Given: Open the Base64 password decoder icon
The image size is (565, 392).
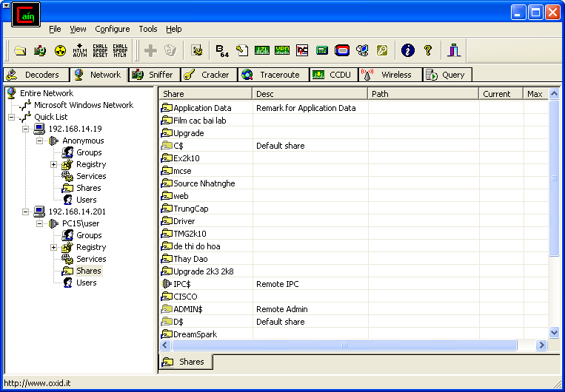Looking at the screenshot, I should [x=222, y=51].
